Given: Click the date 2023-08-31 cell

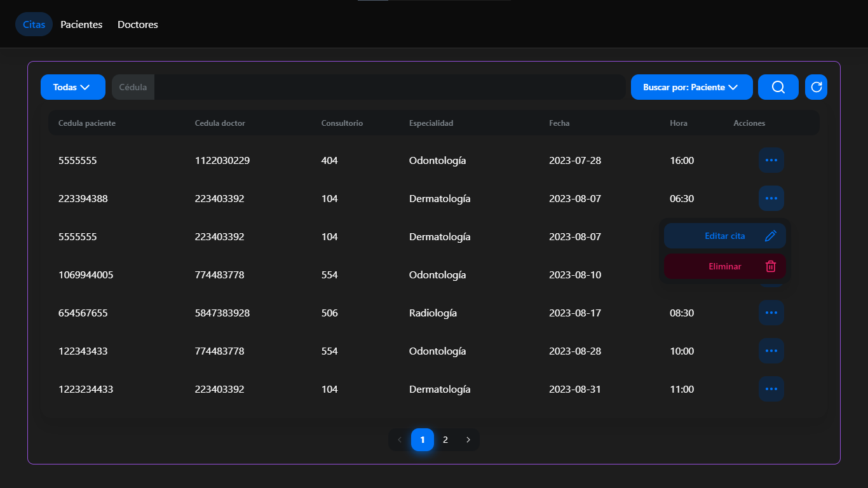Looking at the screenshot, I should coord(575,389).
